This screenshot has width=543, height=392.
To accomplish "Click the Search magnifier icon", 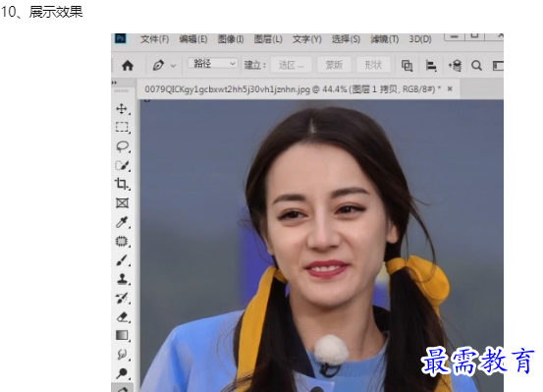I will pos(476,66).
